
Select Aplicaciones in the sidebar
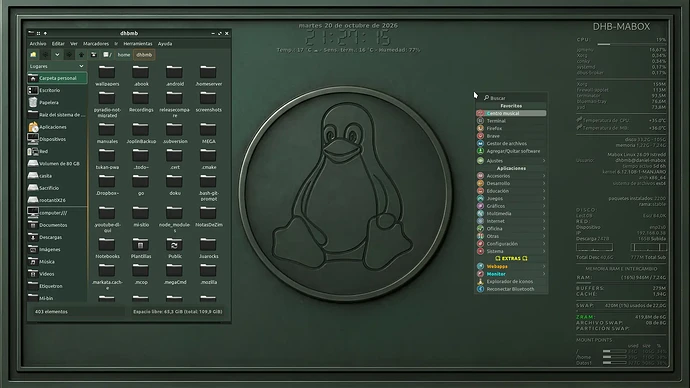pyautogui.click(x=57, y=127)
